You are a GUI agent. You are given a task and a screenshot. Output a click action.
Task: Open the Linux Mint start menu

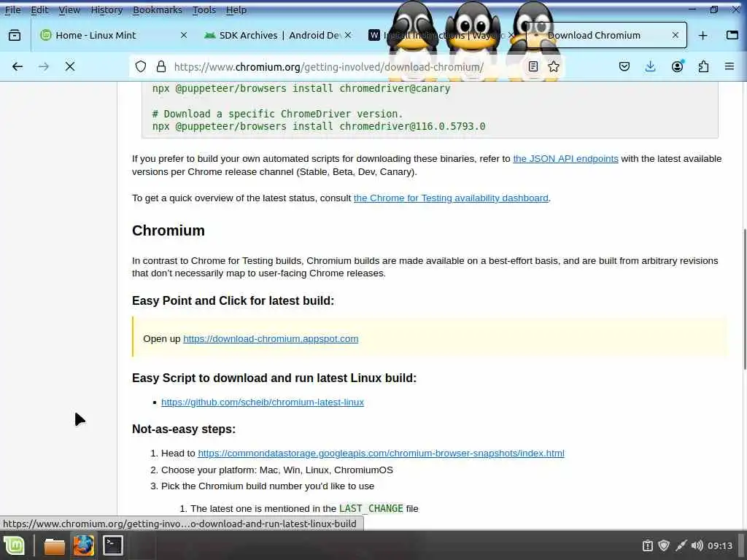pyautogui.click(x=15, y=545)
